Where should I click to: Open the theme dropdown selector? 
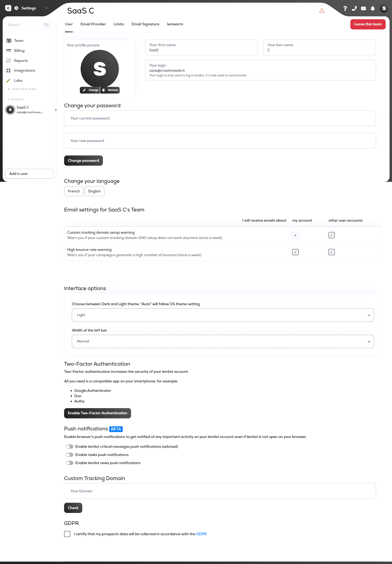click(223, 315)
